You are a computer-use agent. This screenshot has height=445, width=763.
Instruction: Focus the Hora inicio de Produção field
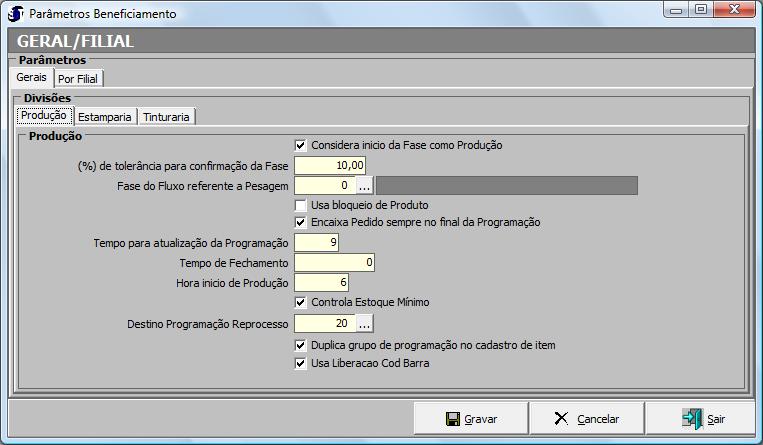pyautogui.click(x=321, y=283)
